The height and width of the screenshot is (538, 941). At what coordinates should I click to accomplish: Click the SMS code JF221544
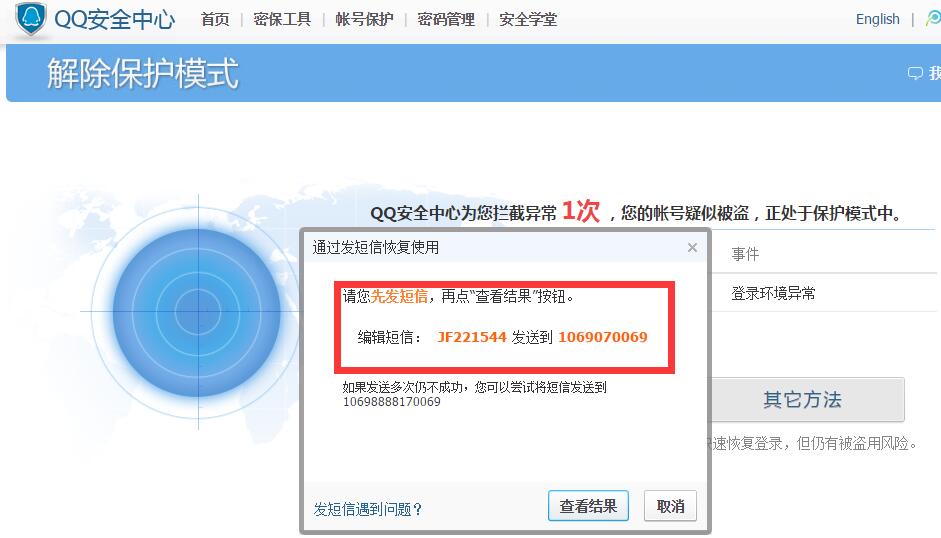click(472, 337)
